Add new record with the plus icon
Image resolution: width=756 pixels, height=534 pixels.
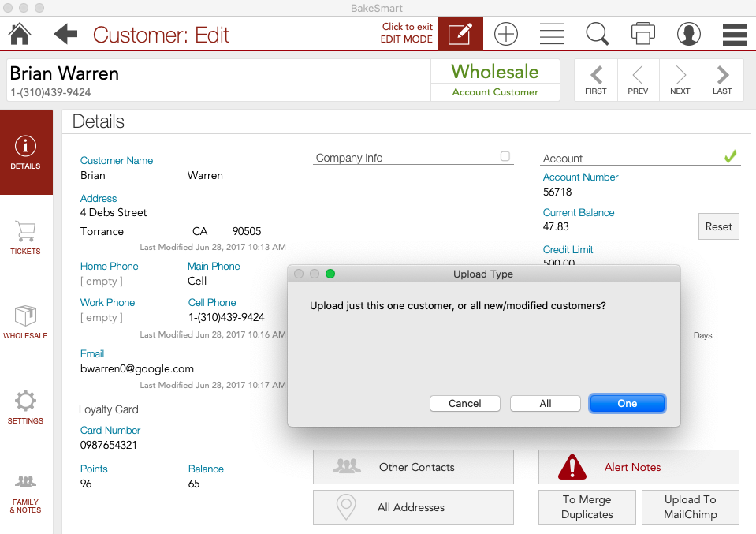505,34
